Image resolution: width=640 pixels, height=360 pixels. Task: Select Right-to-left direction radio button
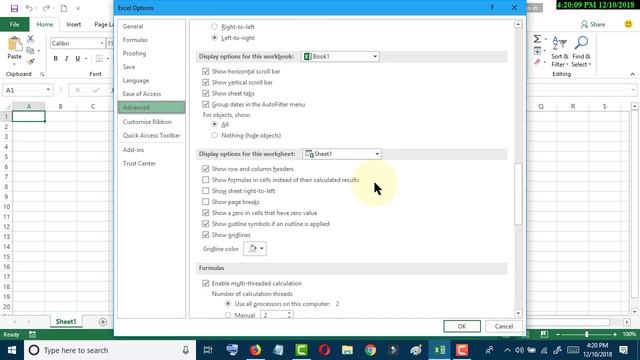214,27
